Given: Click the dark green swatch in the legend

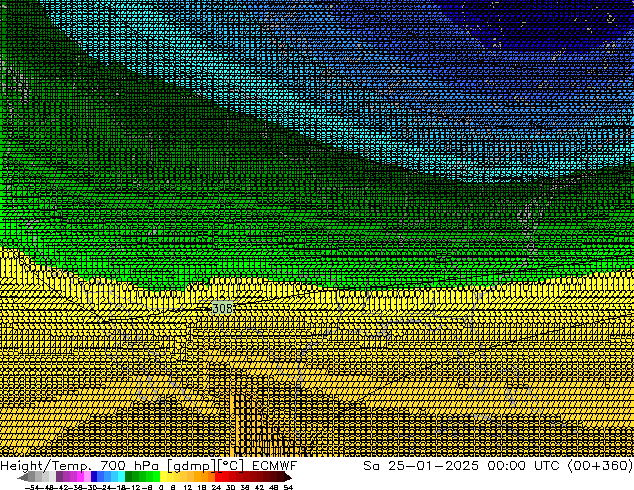Looking at the screenshot, I should pyautogui.click(x=129, y=476).
